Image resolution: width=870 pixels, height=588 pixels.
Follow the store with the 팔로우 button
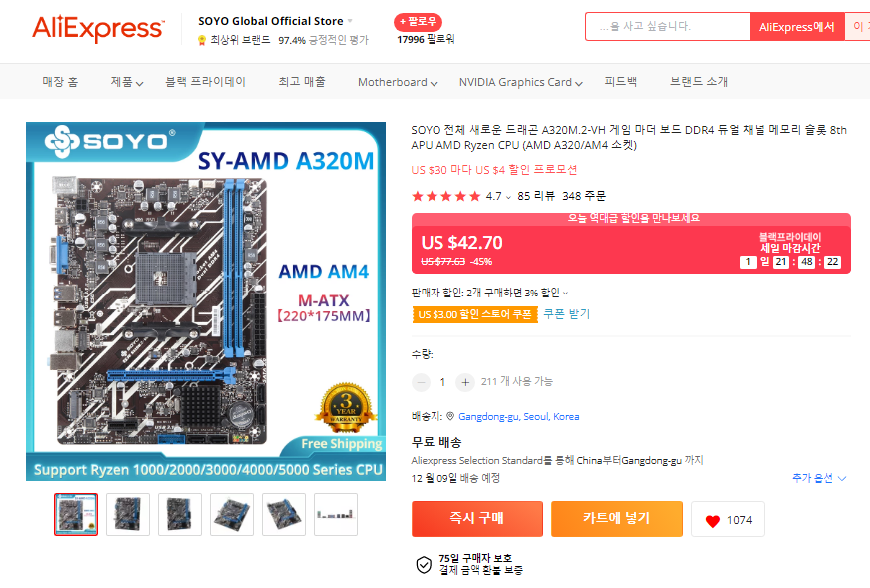click(418, 22)
